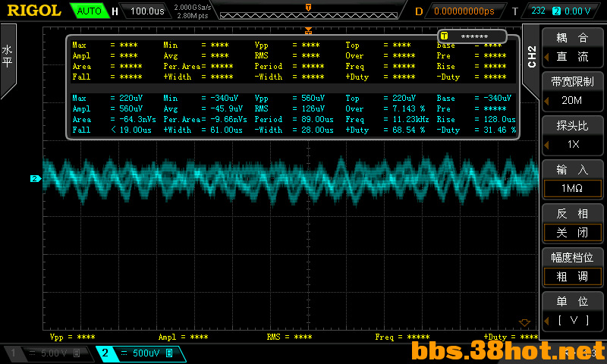
Task: Select channel 1 label at 5.00 V
Action: 49,353
